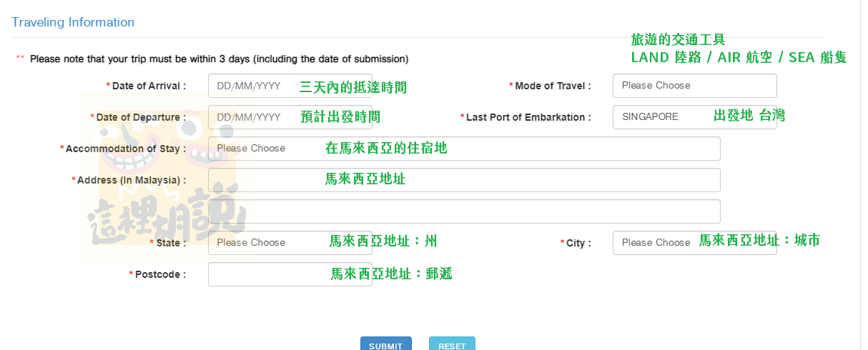Click the Date of Departure input field
Image resolution: width=868 pixels, height=350 pixels.
pyautogui.click(x=290, y=117)
